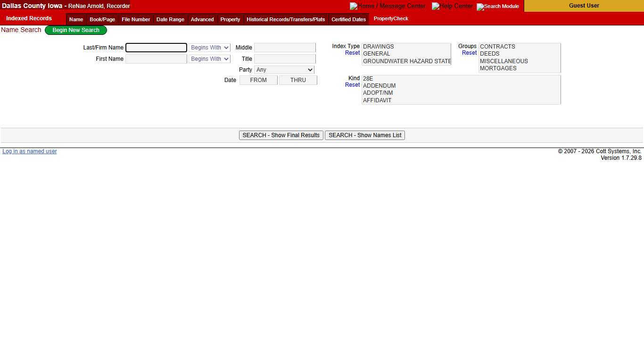
Task: Open the First Name match type dropdown
Action: 209,58
